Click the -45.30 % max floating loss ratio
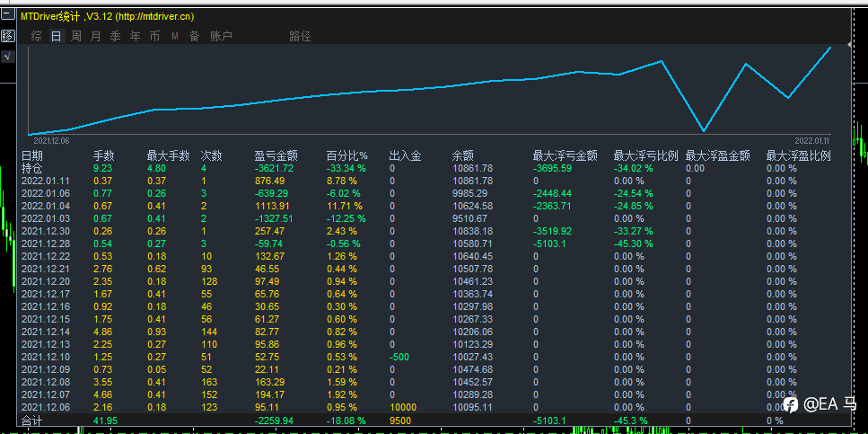The height and width of the screenshot is (434, 868). 634,244
